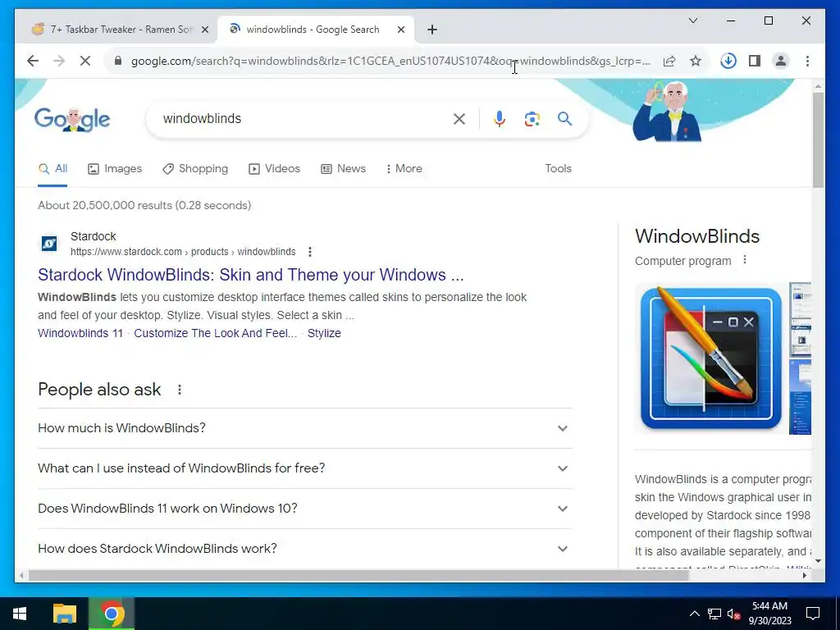The height and width of the screenshot is (630, 840).
Task: Open the tab search down-arrow
Action: (x=692, y=21)
